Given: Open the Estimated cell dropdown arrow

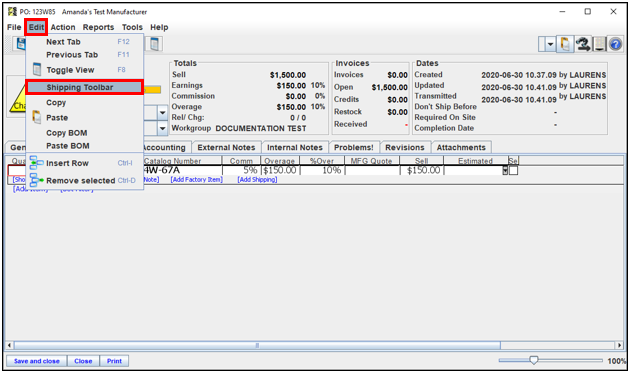Looking at the screenshot, I should tap(505, 171).
